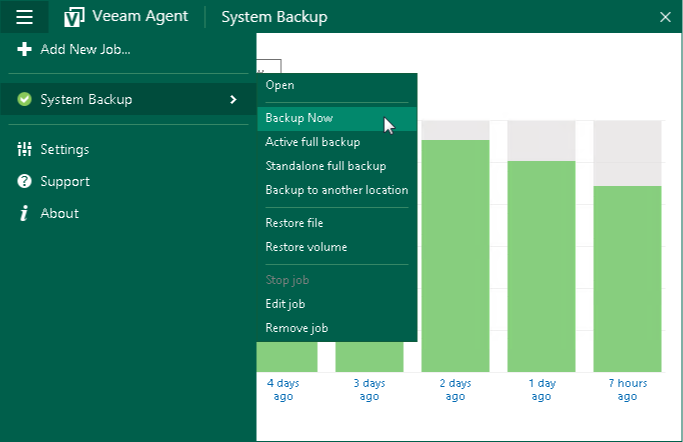
Task: Click the hamburger menu icon
Action: 24,17
